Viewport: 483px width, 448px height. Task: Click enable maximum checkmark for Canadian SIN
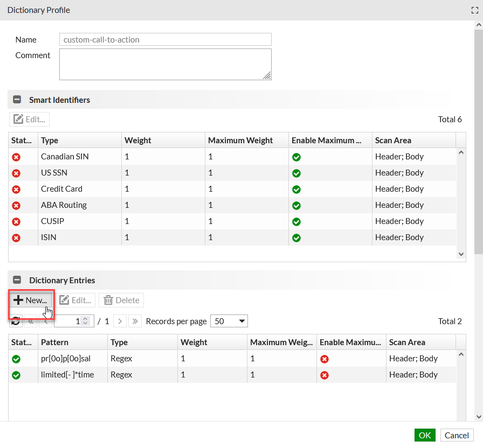point(296,157)
